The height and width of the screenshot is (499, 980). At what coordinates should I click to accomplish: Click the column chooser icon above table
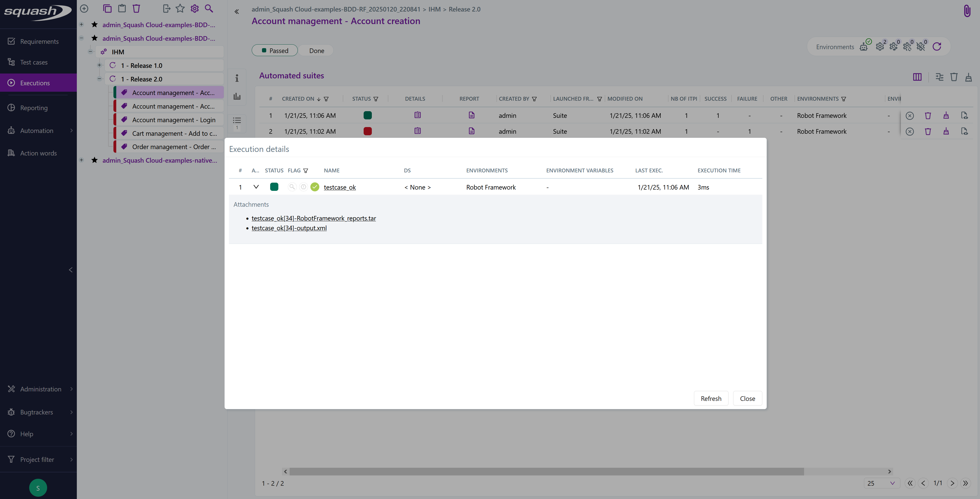coord(917,77)
